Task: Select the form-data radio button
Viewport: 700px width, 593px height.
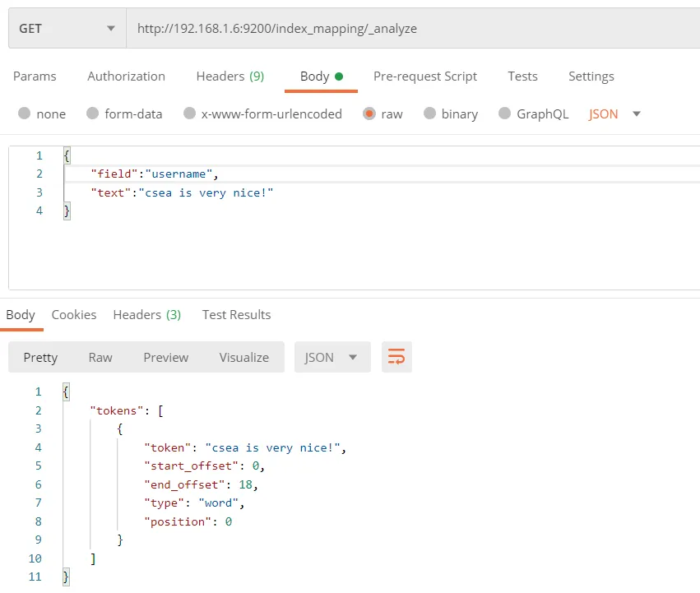Action: (x=92, y=114)
